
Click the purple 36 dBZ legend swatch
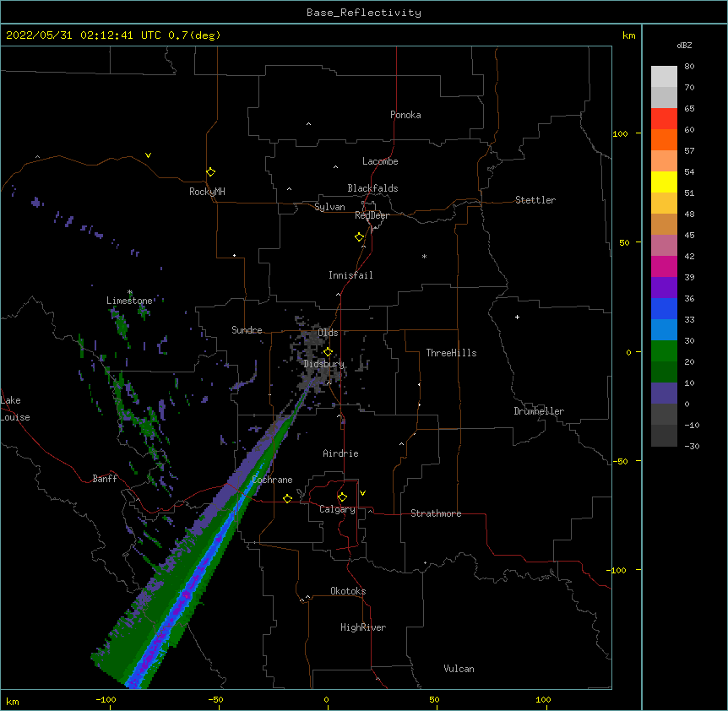664,288
